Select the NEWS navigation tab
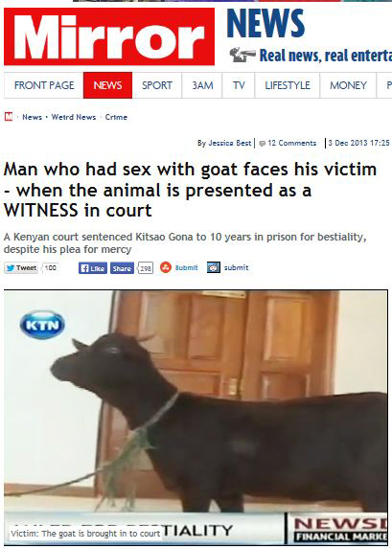Screen dimensions: 392x549 click(108, 85)
